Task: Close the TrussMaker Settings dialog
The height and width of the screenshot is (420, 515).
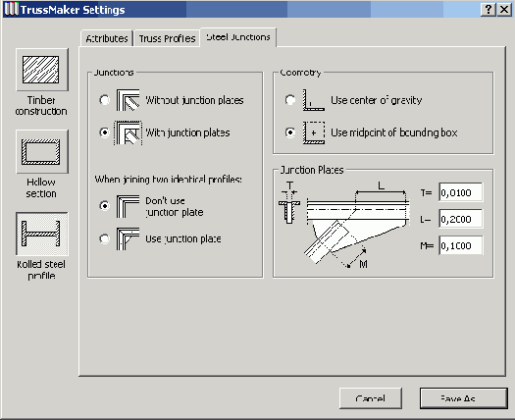Action: (x=504, y=9)
